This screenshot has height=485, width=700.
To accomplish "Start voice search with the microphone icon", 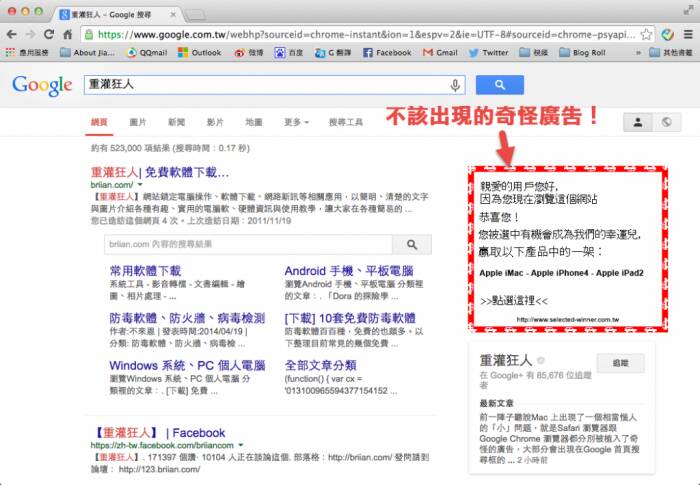I will pyautogui.click(x=455, y=85).
